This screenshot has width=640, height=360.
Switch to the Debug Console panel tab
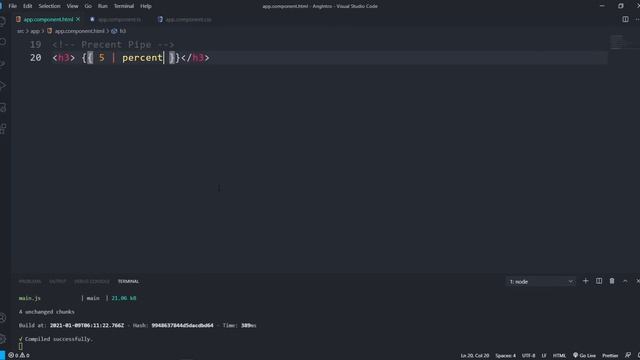click(92, 282)
